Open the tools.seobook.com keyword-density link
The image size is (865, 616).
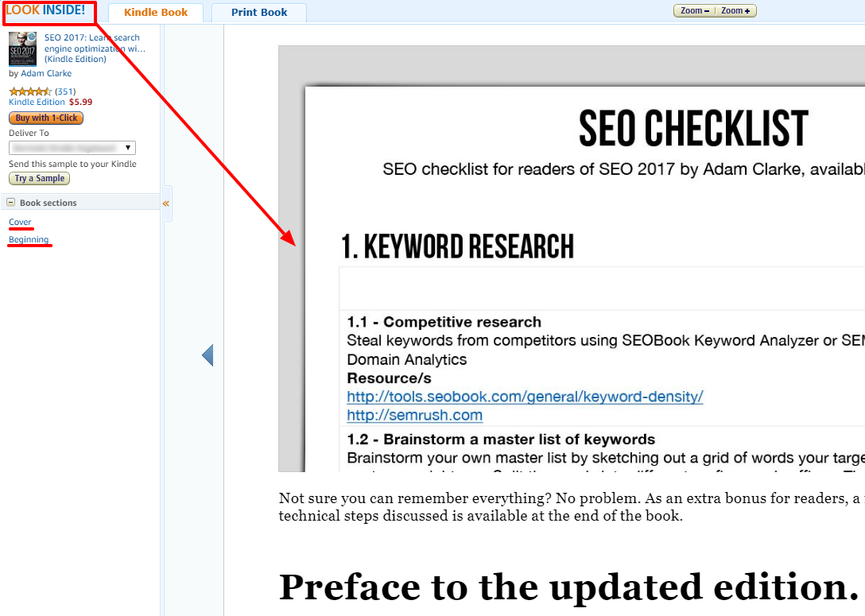point(526,397)
